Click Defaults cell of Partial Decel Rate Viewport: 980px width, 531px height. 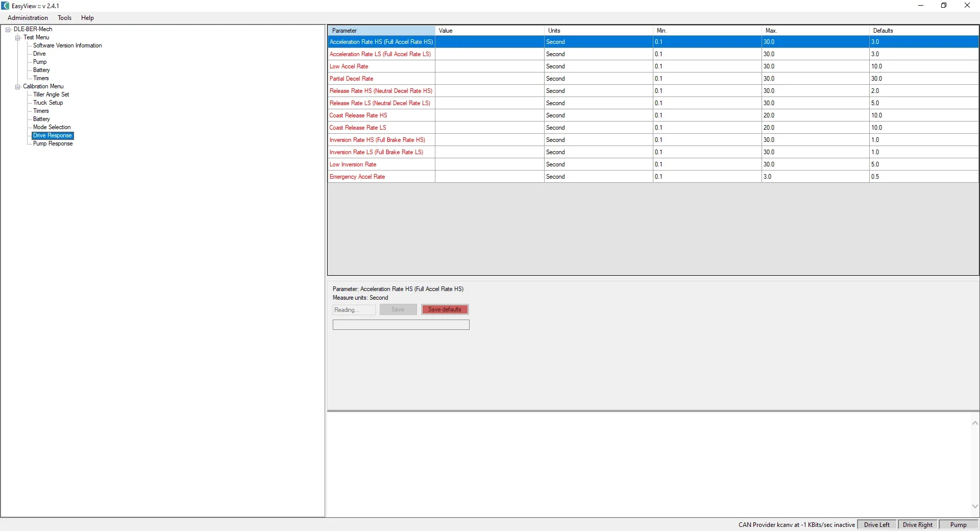click(x=924, y=79)
